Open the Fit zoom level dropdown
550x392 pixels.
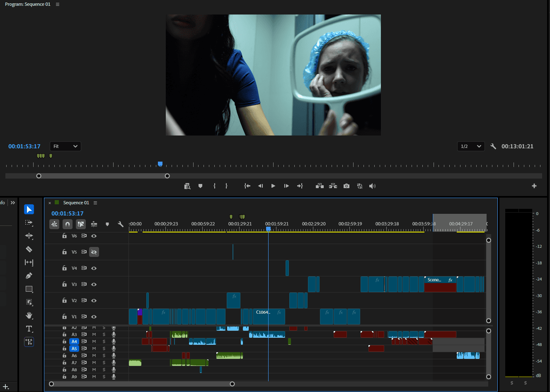[x=65, y=146]
